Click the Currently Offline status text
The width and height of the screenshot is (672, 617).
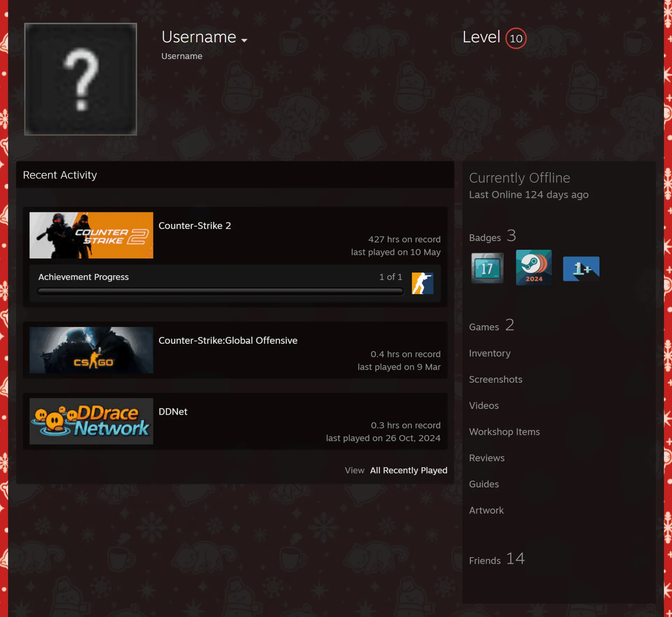[519, 178]
